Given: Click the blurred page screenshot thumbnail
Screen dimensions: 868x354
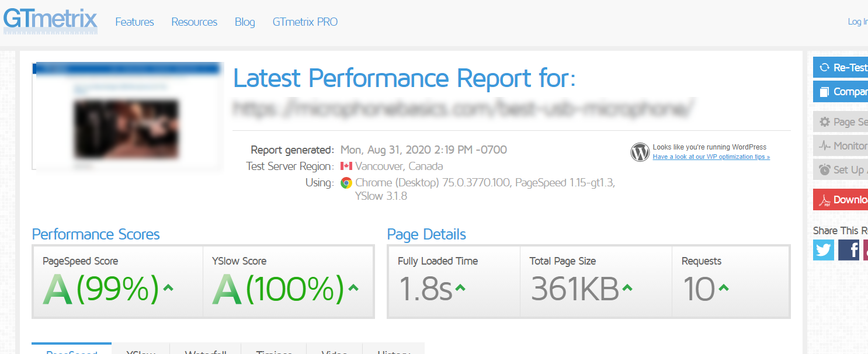Looking at the screenshot, I should click(127, 116).
